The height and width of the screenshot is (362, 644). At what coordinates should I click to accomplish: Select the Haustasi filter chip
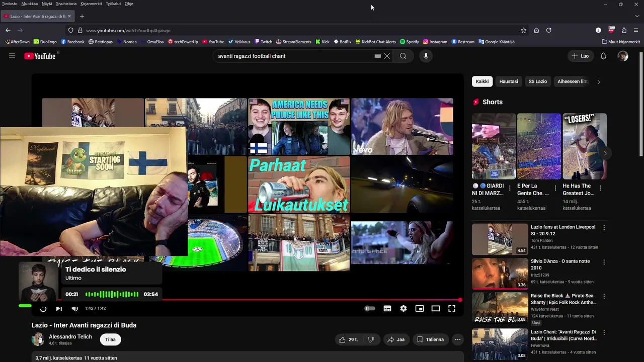509,81
